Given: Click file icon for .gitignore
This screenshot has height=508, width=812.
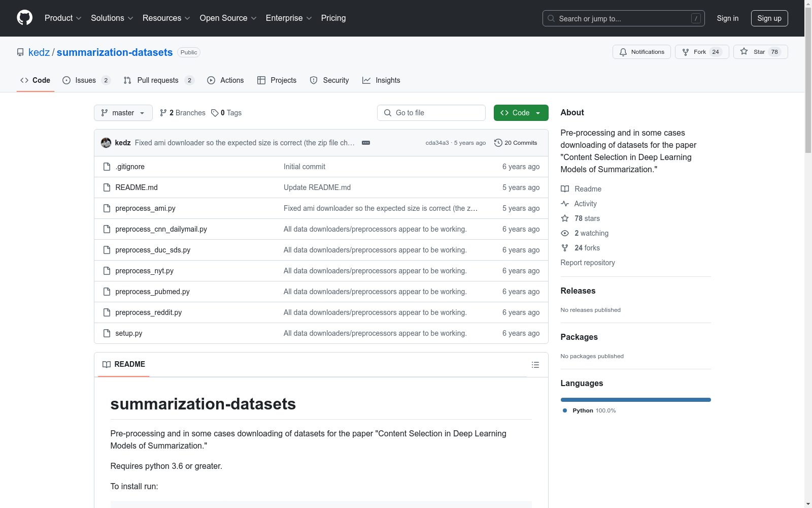Looking at the screenshot, I should 107,167.
